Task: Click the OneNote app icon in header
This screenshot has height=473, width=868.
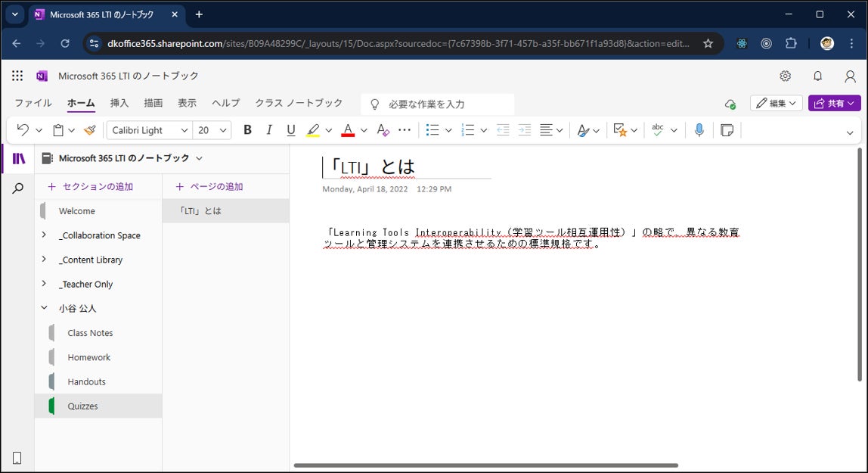Action: [42, 76]
